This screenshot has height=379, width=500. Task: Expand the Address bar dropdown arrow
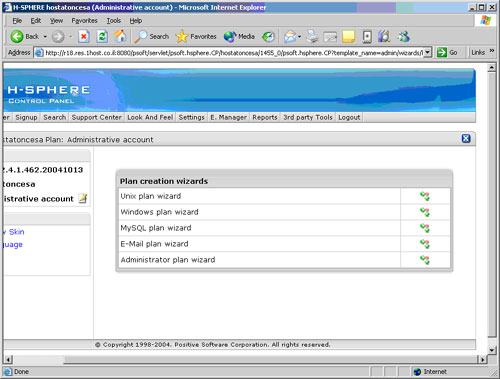click(x=428, y=53)
